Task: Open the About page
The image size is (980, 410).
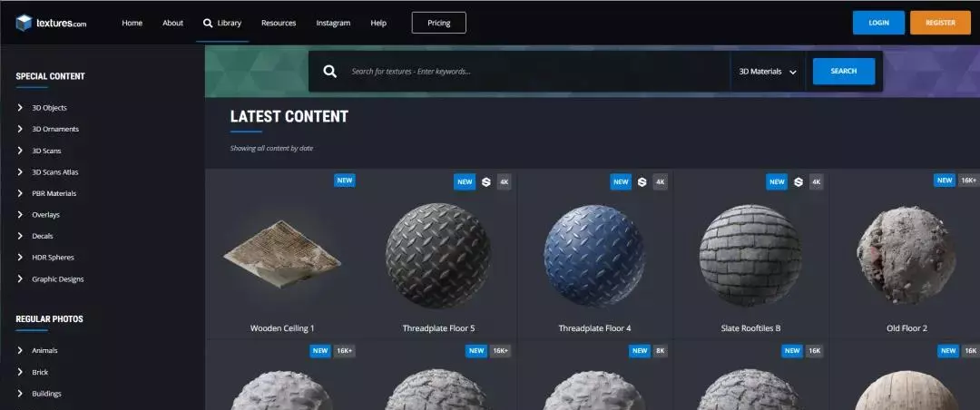Action: 172,23
